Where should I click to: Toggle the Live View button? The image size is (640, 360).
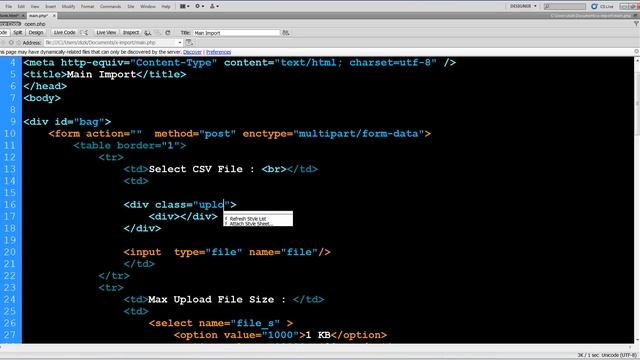(x=106, y=32)
